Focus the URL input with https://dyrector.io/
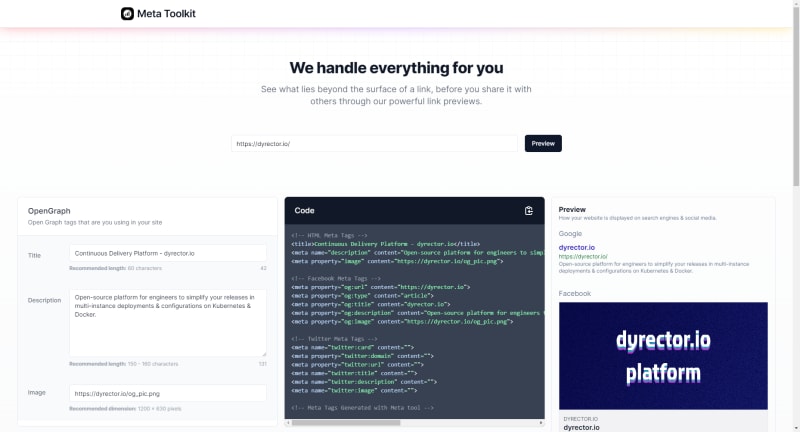 (374, 143)
